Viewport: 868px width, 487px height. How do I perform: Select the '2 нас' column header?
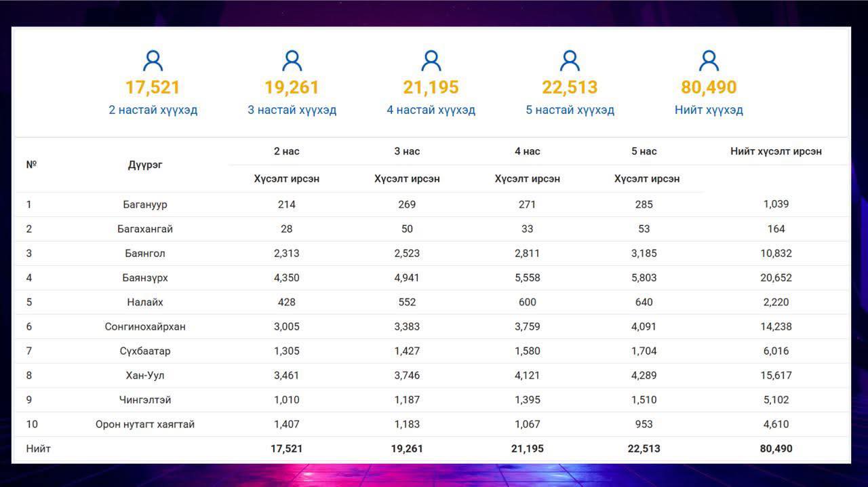pyautogui.click(x=286, y=151)
